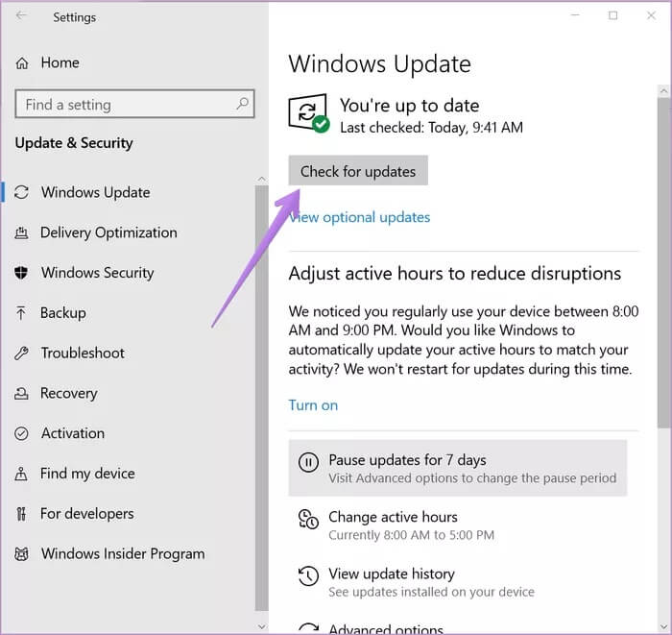Click the sidebar scrollbar down arrow
This screenshot has height=635, width=672.
pos(261,626)
